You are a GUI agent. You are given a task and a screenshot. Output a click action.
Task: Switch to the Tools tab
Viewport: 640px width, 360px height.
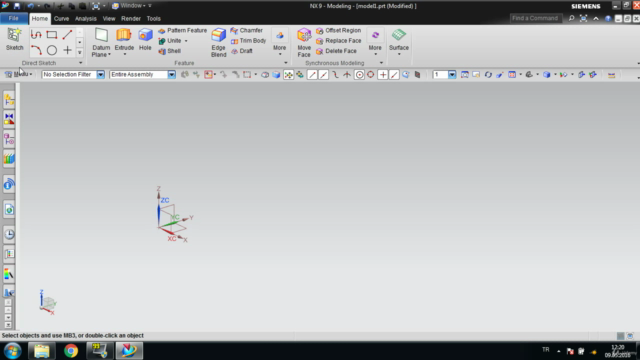153,19
